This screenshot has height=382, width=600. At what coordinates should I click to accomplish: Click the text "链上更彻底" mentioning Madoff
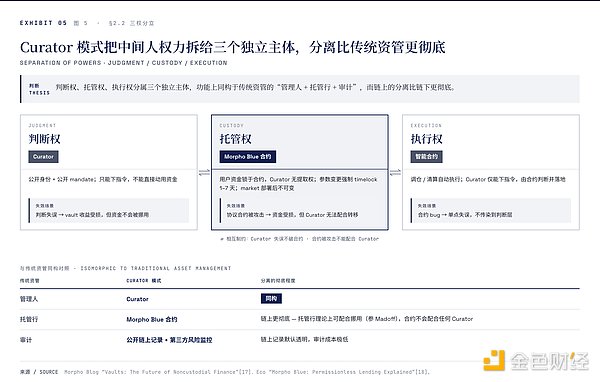click(367, 318)
